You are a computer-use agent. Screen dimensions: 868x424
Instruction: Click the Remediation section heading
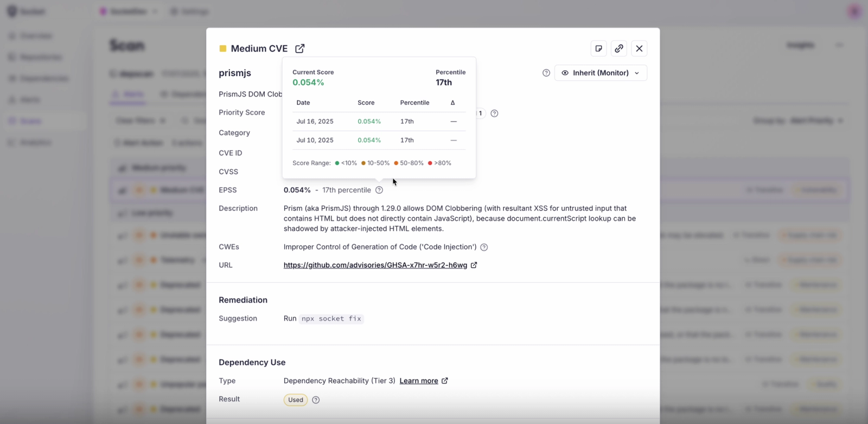coord(243,300)
